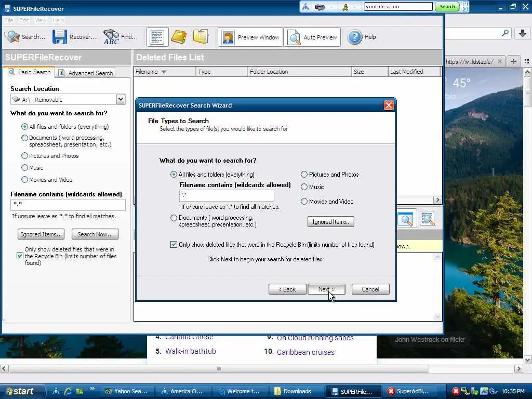Click the browser search magnifier icon

point(505,33)
